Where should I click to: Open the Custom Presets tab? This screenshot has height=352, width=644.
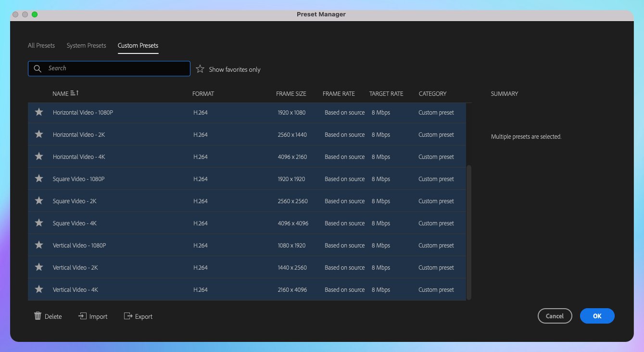coord(138,45)
